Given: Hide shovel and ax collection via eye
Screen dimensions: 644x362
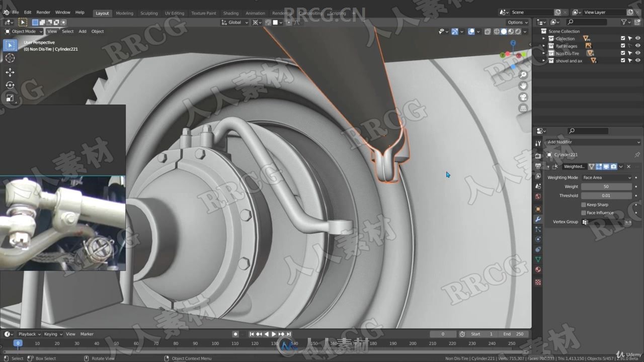Looking at the screenshot, I should [x=638, y=60].
